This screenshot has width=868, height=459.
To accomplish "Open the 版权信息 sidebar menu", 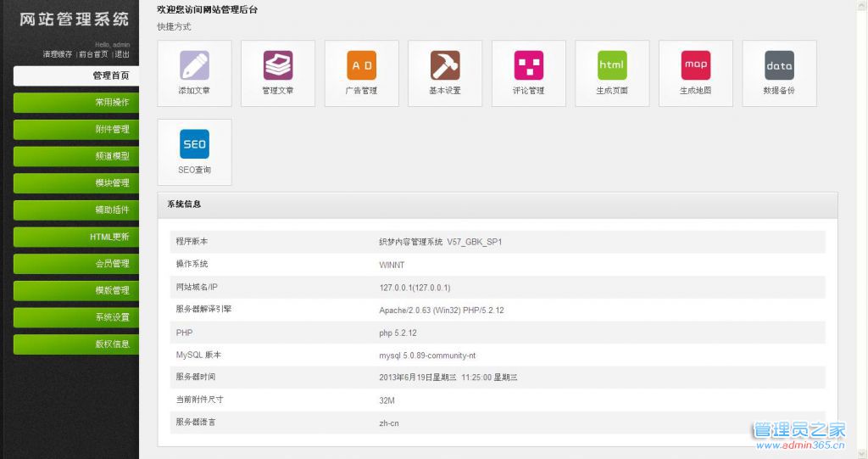I will [76, 344].
